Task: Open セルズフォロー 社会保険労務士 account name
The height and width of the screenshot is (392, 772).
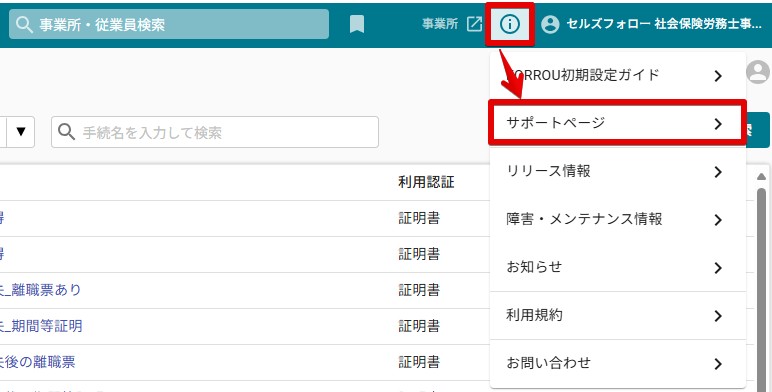Action: (664, 24)
